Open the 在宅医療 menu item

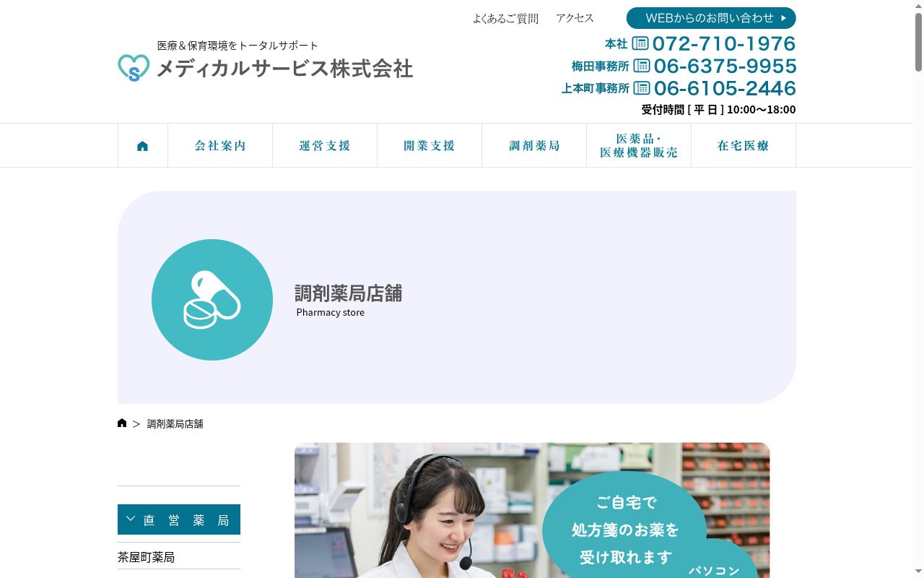tap(744, 145)
